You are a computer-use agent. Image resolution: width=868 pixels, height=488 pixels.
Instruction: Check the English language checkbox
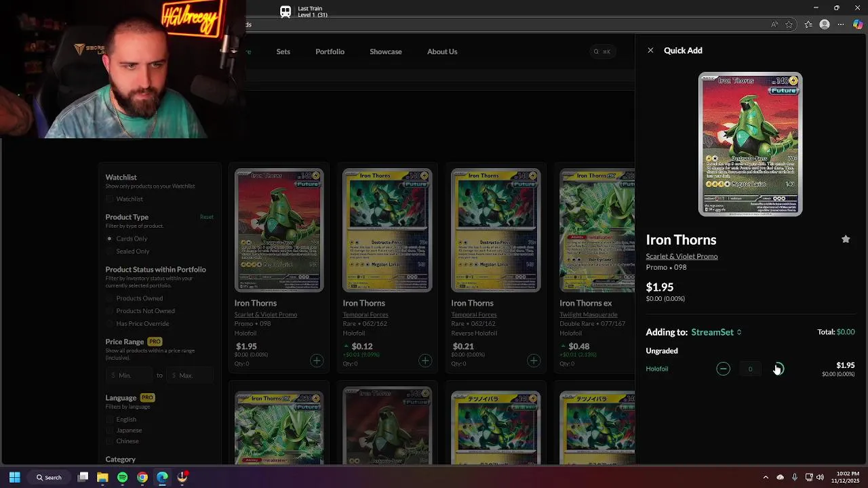point(110,420)
